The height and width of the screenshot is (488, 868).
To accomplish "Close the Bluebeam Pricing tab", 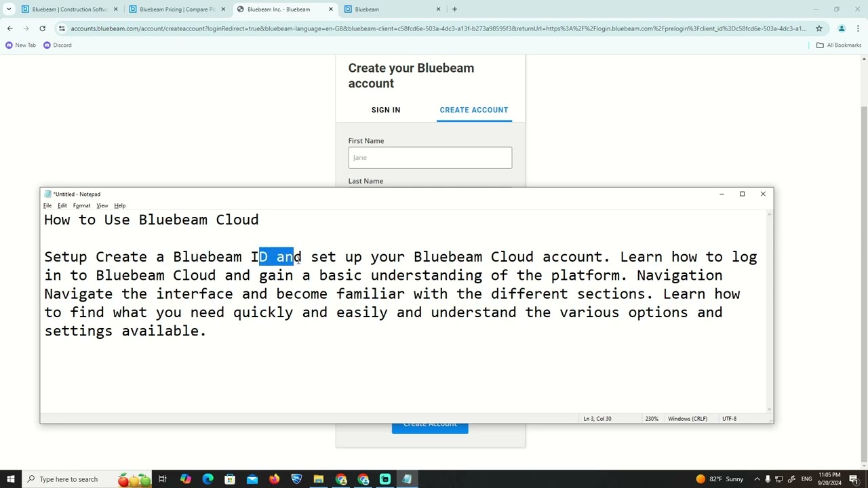I will coord(223,9).
